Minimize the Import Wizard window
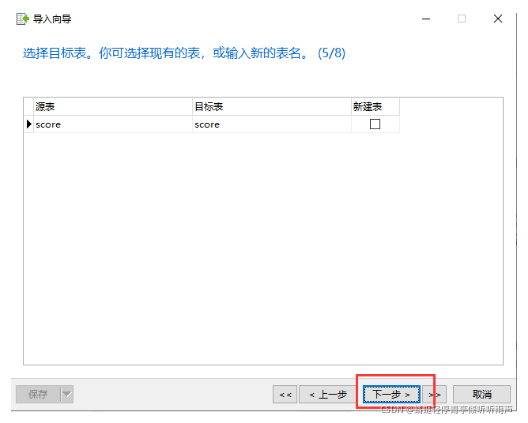 click(426, 19)
